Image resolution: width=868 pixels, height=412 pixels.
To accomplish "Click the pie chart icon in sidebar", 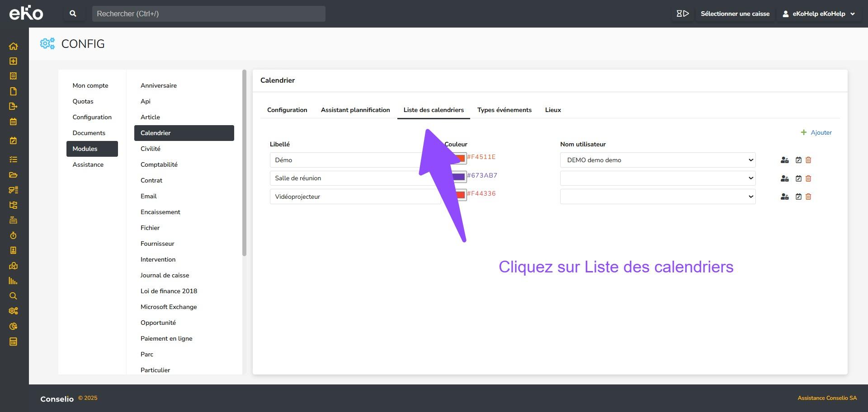I will click(x=13, y=326).
